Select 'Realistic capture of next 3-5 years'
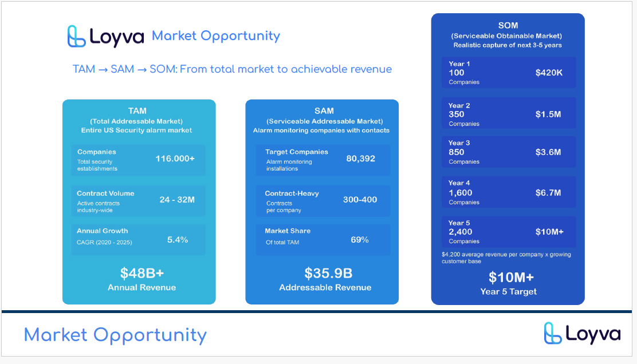637x364 pixels. [x=508, y=45]
